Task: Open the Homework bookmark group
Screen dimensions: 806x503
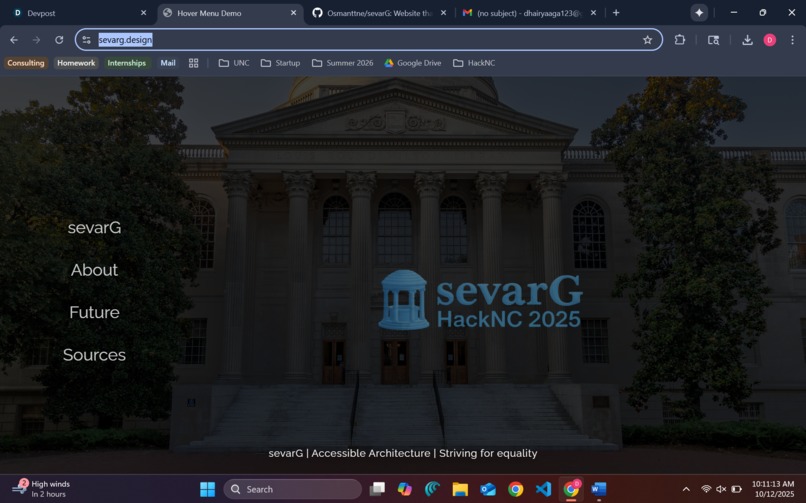Action: (76, 63)
